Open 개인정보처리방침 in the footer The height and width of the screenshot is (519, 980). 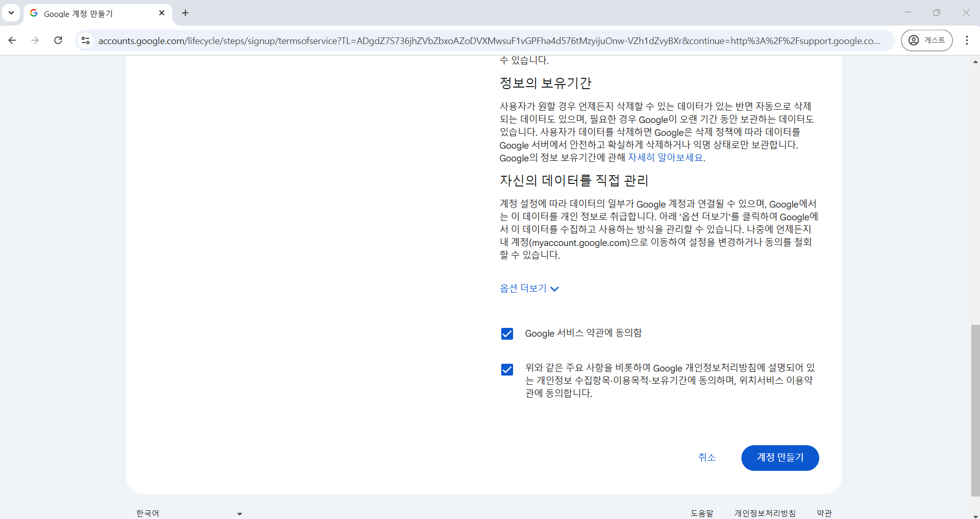[764, 513]
